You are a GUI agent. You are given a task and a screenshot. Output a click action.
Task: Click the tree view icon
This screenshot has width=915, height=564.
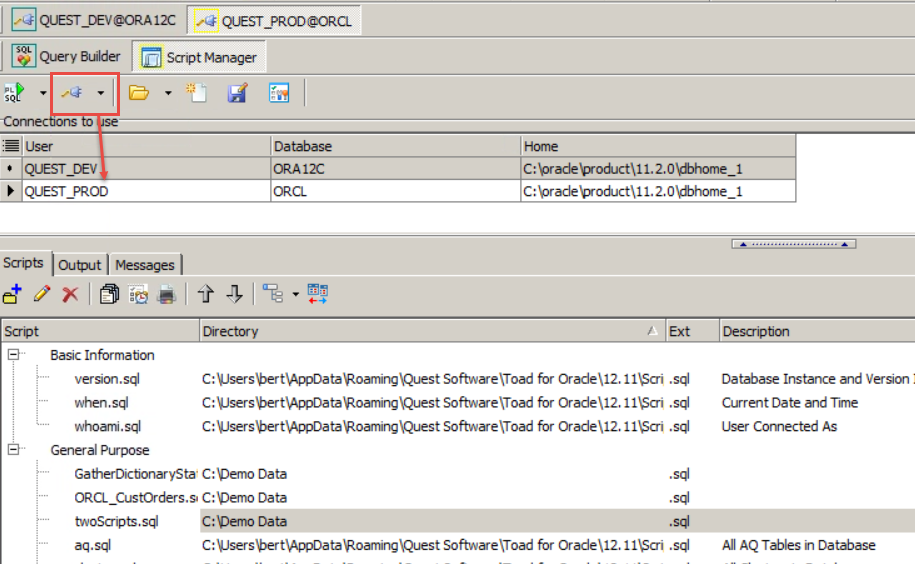coord(273,294)
